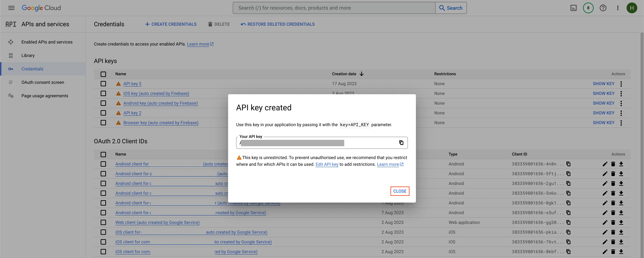Show key for Browser key row
The width and height of the screenshot is (644, 258).
[604, 123]
